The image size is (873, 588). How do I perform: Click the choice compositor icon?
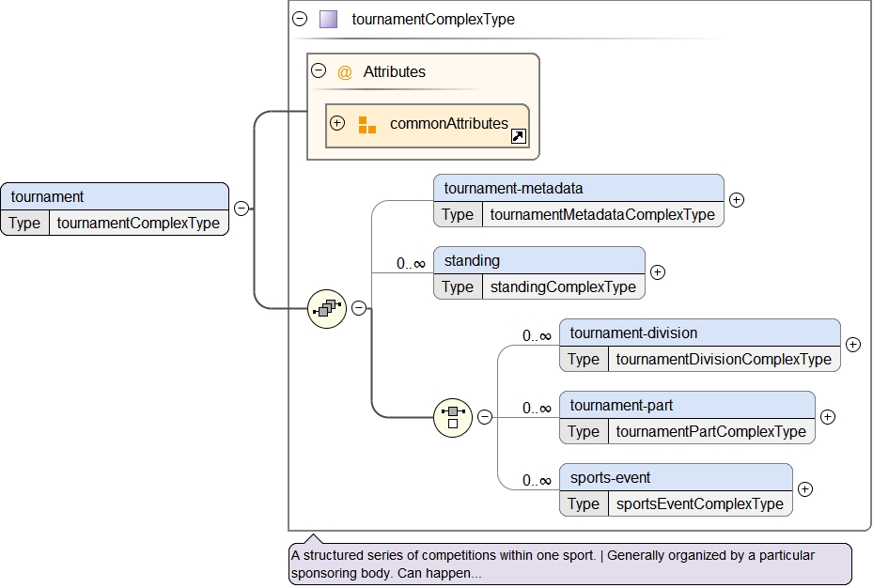(x=453, y=417)
